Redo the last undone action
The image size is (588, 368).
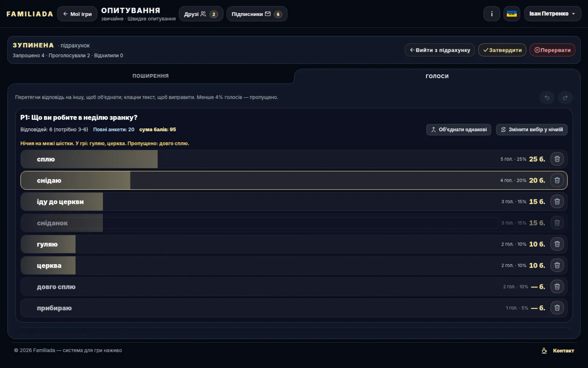565,98
